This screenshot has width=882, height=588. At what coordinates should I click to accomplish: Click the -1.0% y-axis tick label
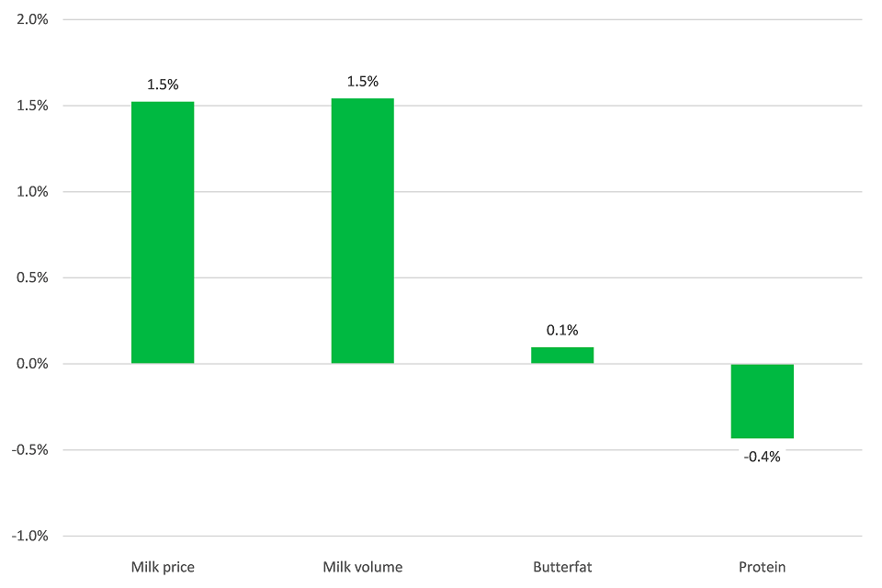(30, 537)
